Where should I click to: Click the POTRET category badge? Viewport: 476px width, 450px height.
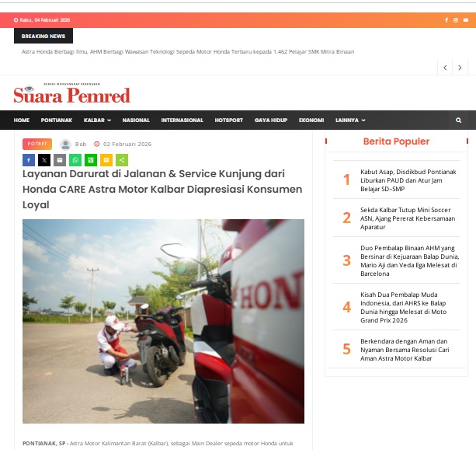pyautogui.click(x=37, y=144)
